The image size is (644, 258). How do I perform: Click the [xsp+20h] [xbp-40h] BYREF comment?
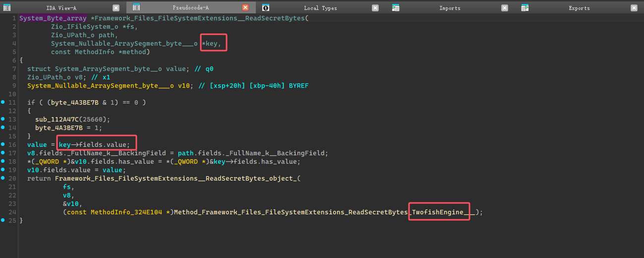coord(253,85)
